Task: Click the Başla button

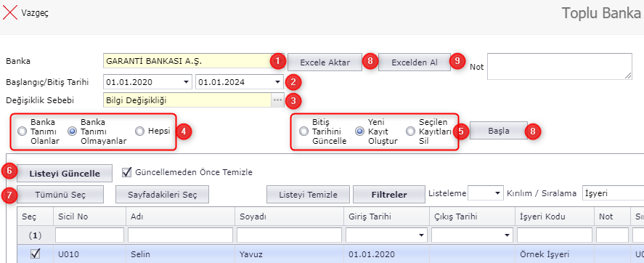Action: (499, 131)
